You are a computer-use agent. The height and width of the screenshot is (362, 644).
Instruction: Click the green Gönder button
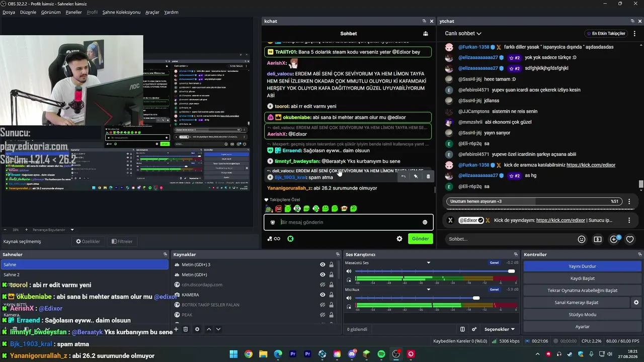(421, 239)
